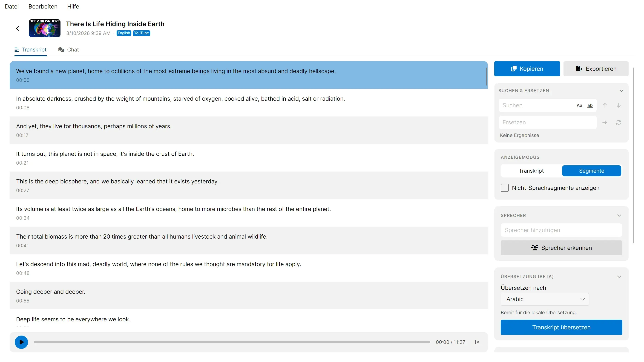The image size is (644, 362).
Task: Focus the Ersetzen input field
Action: coord(547,123)
